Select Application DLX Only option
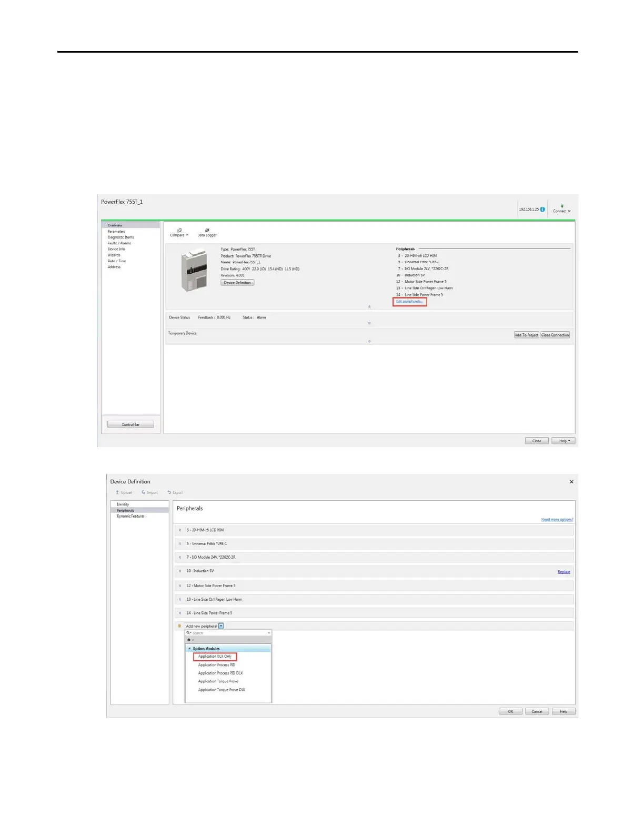 (x=215, y=657)
